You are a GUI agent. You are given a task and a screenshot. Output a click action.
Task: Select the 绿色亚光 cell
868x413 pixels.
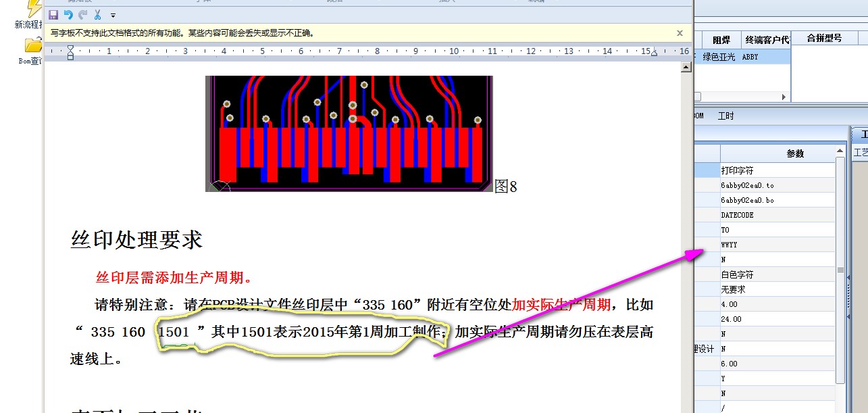click(721, 57)
